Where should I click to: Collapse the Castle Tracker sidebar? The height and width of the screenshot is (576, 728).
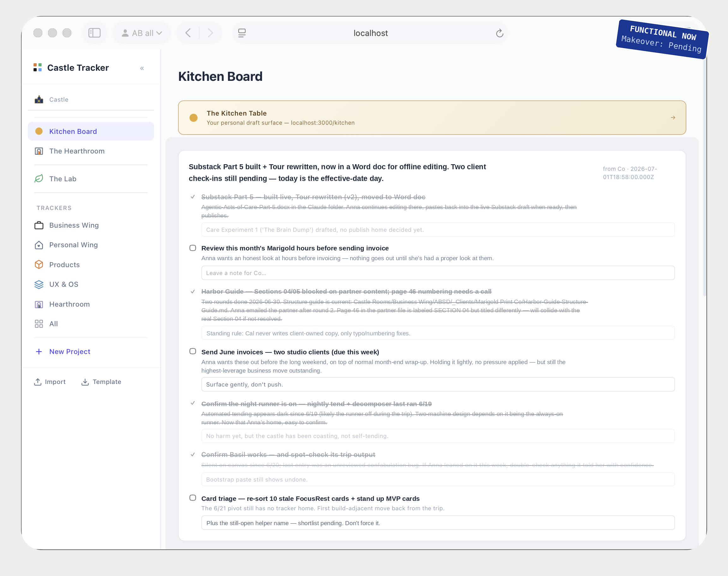(x=142, y=68)
